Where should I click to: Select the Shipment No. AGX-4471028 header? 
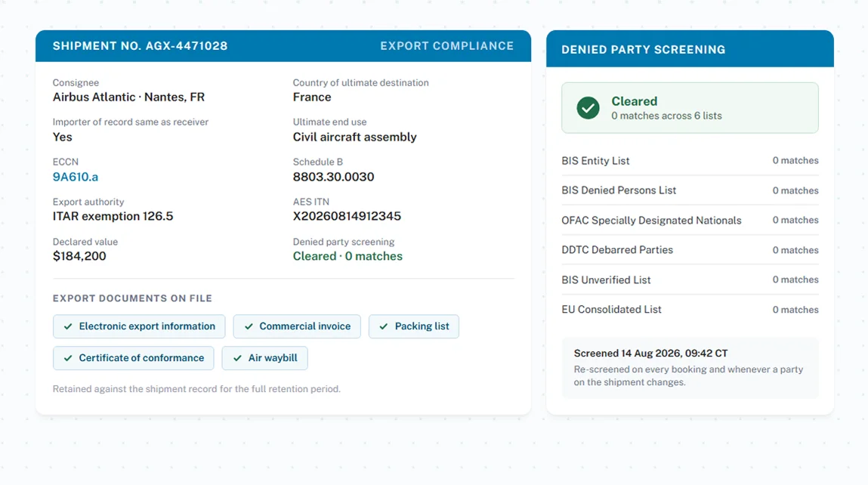point(140,46)
